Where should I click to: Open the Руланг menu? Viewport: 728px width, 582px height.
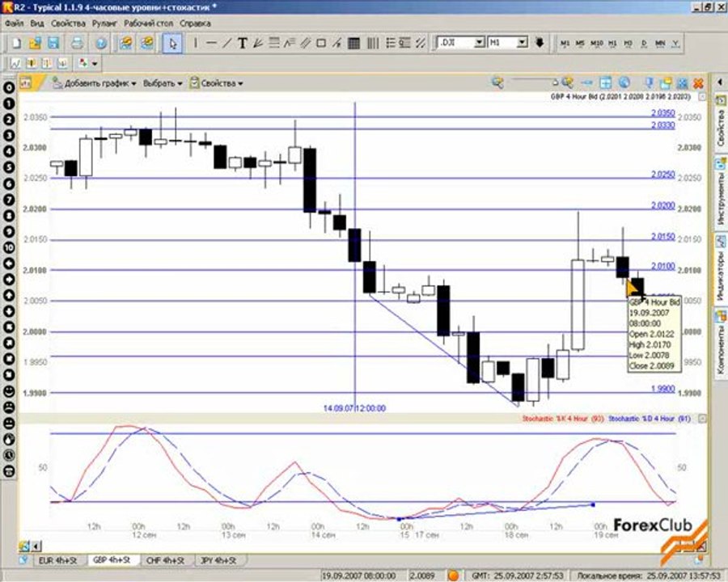tap(104, 23)
